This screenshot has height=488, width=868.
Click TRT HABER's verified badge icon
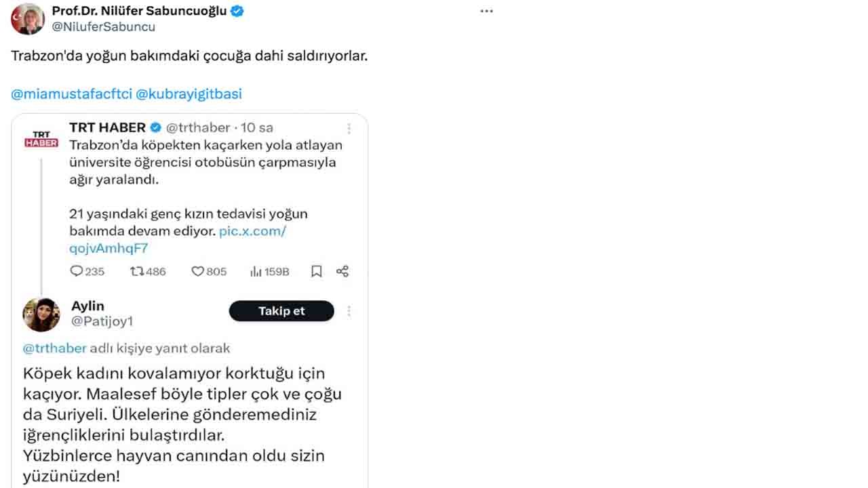click(x=155, y=127)
